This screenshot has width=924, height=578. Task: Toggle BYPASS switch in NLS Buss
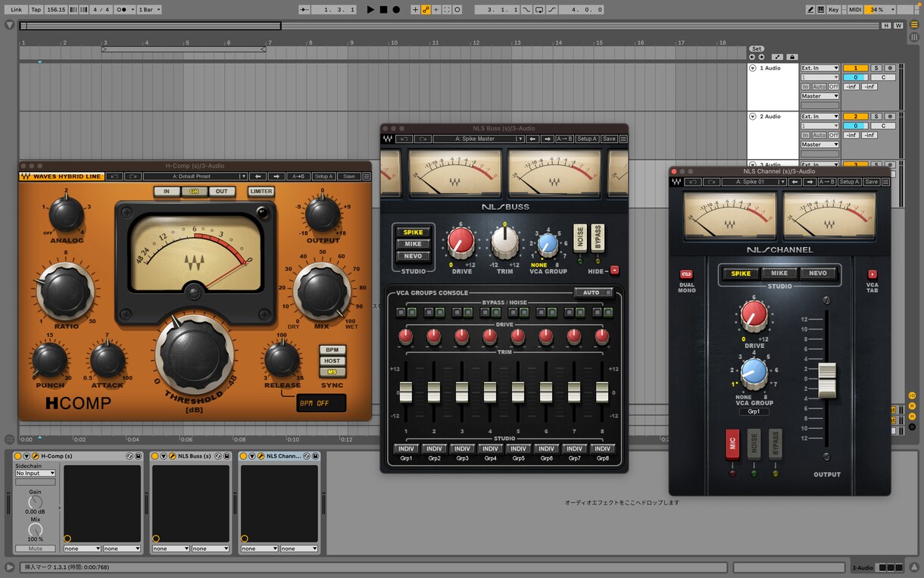[597, 239]
